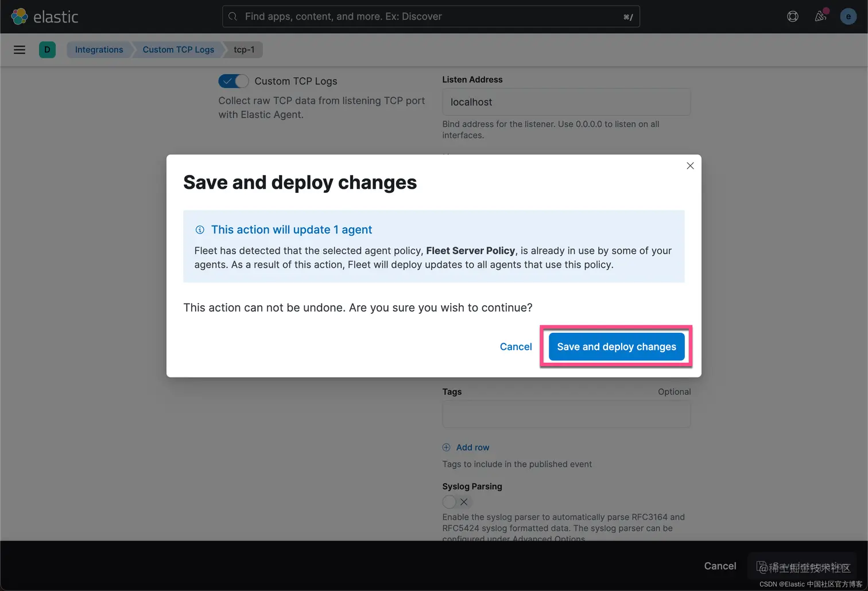Click the Fleet Server Policy text
Viewport: 868px width, 591px height.
click(470, 251)
